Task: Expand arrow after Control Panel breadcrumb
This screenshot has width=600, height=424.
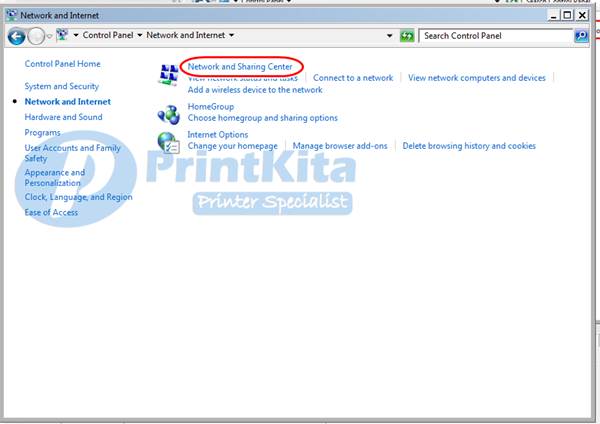Action: (x=140, y=36)
